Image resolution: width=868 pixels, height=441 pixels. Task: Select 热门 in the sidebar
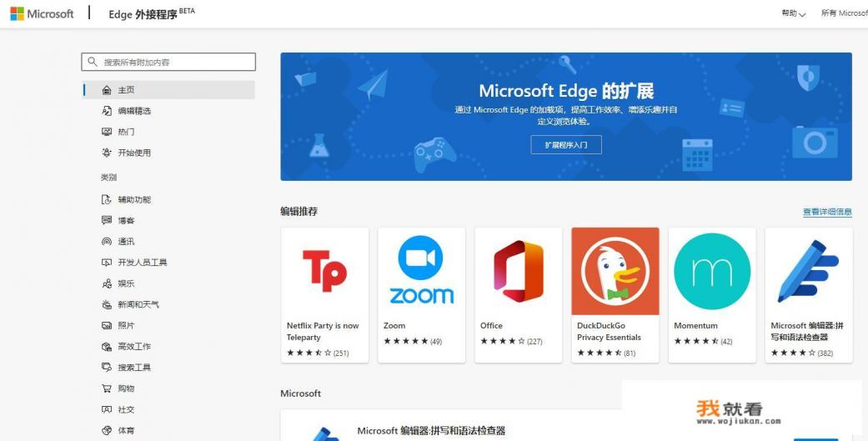[126, 132]
